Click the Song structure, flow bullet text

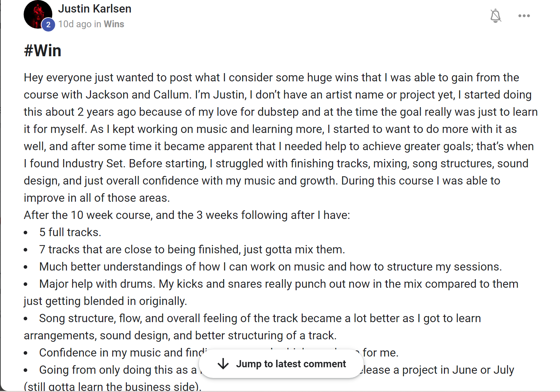[x=260, y=318]
